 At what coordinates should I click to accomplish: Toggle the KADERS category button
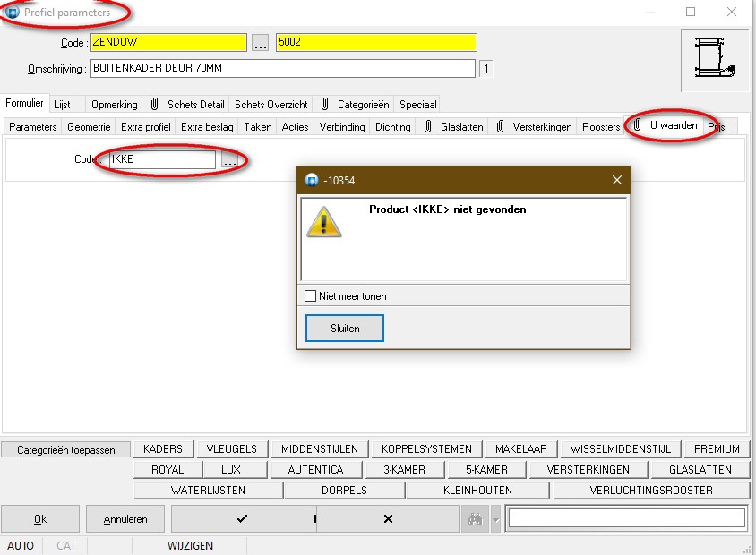click(x=163, y=449)
